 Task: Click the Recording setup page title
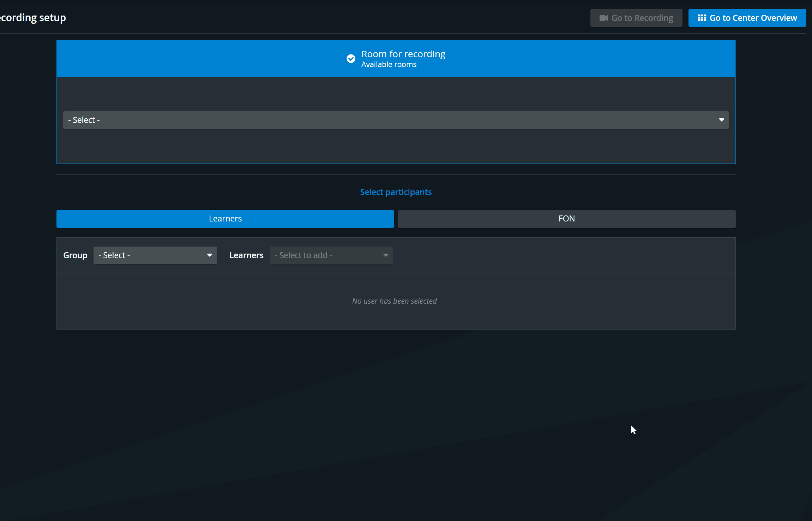33,18
